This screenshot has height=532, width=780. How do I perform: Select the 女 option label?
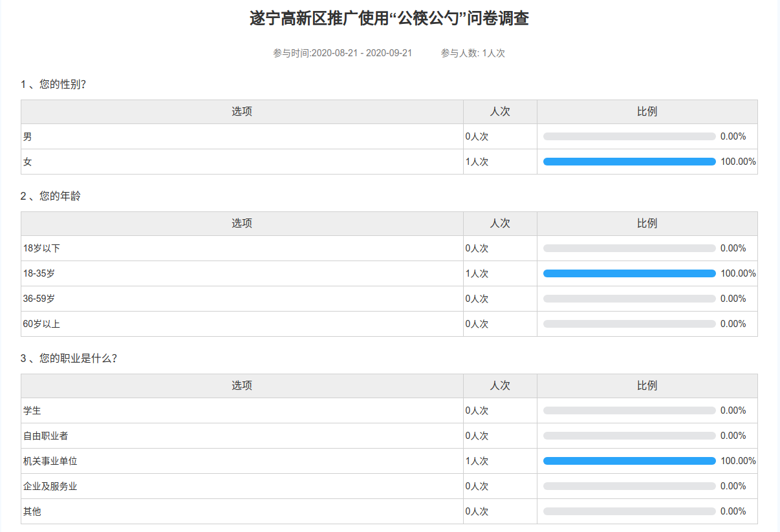click(x=28, y=162)
